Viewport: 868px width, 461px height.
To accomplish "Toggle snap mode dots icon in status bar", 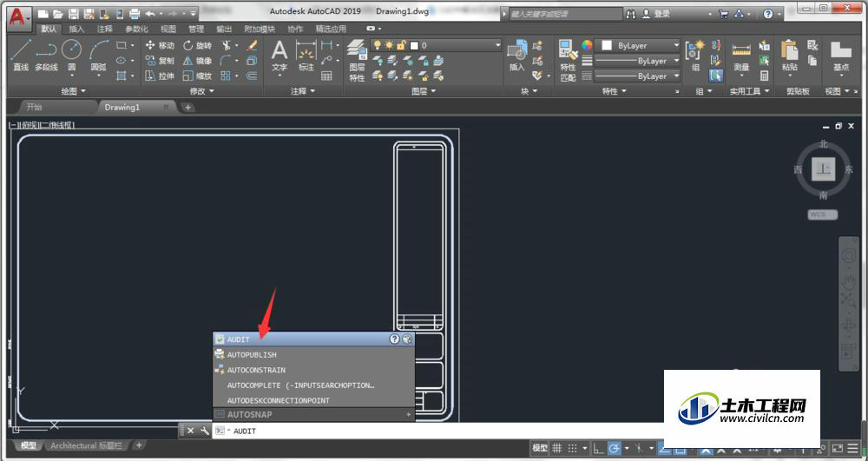I will pos(572,448).
